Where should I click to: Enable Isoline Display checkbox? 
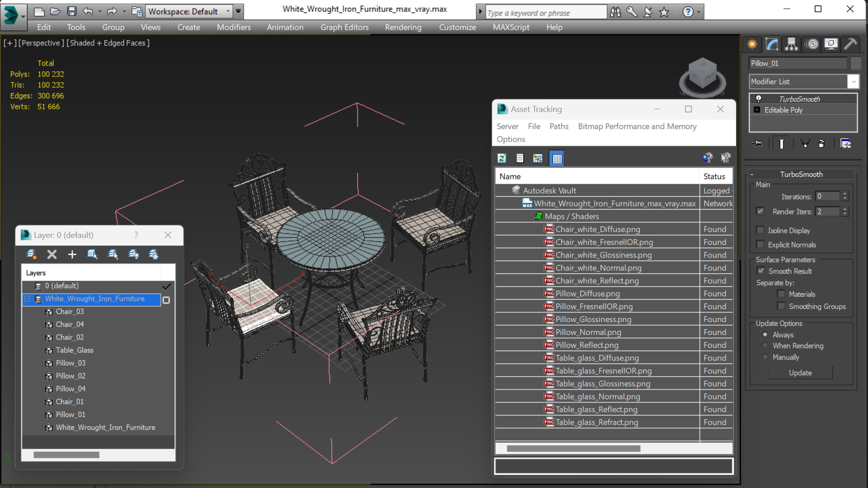tap(760, 230)
